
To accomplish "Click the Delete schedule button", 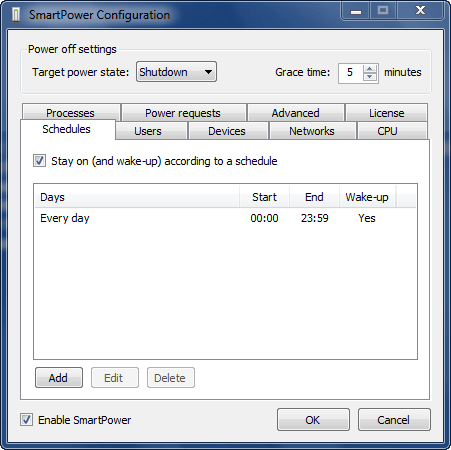I will 171,378.
